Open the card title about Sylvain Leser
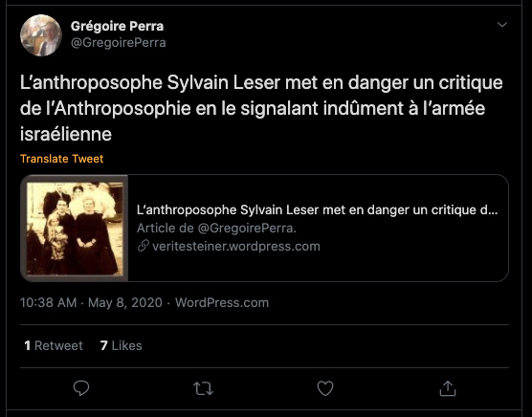The image size is (532, 417). pyautogui.click(x=318, y=209)
